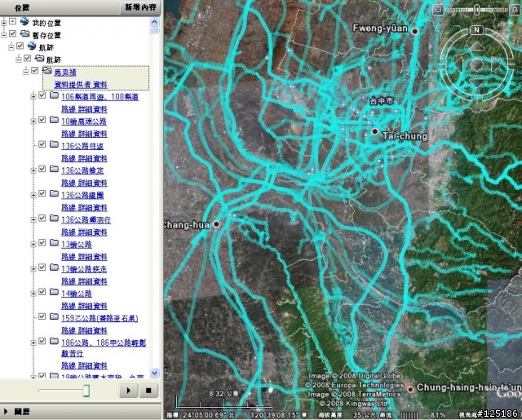Viewport: 522px width, 420px height.
Task: Click the play tour button
Action: pos(129,390)
